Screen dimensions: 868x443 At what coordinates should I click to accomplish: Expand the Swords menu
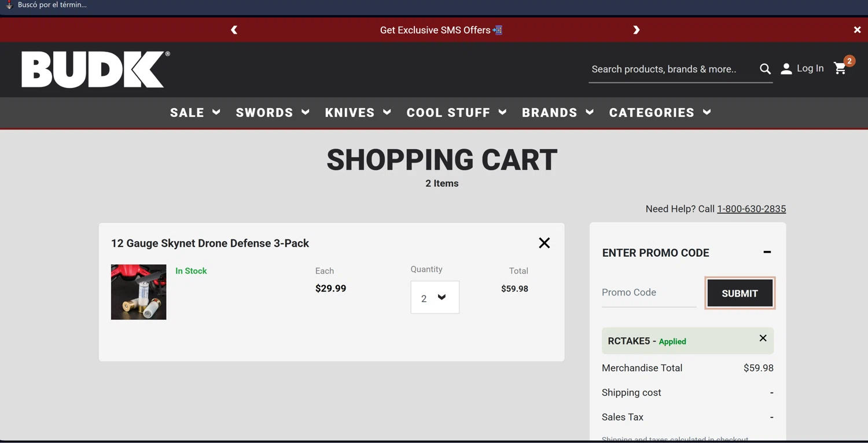tap(273, 113)
